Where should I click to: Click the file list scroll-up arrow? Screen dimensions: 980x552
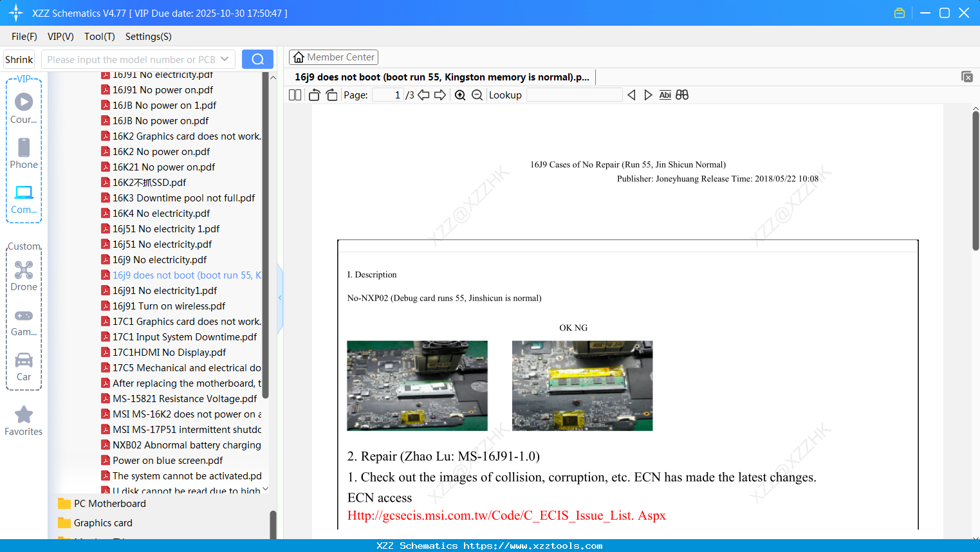273,77
